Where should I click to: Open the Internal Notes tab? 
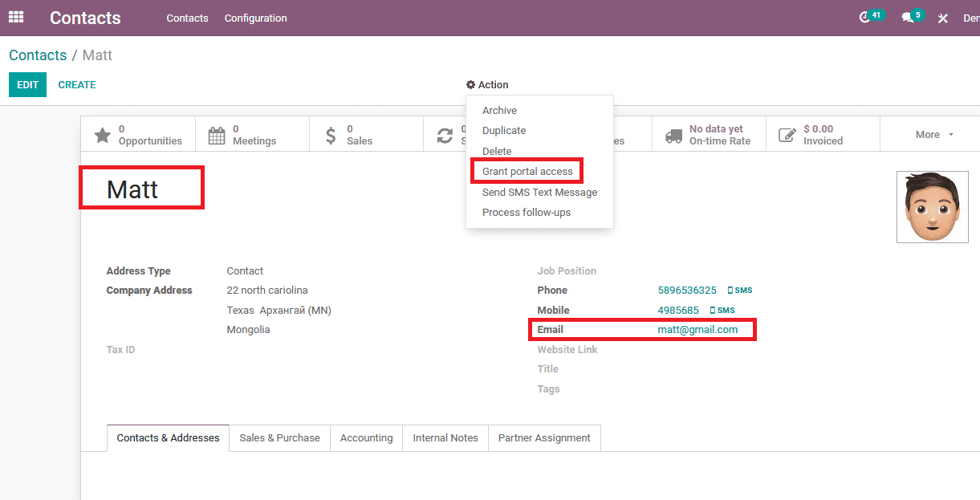(445, 438)
